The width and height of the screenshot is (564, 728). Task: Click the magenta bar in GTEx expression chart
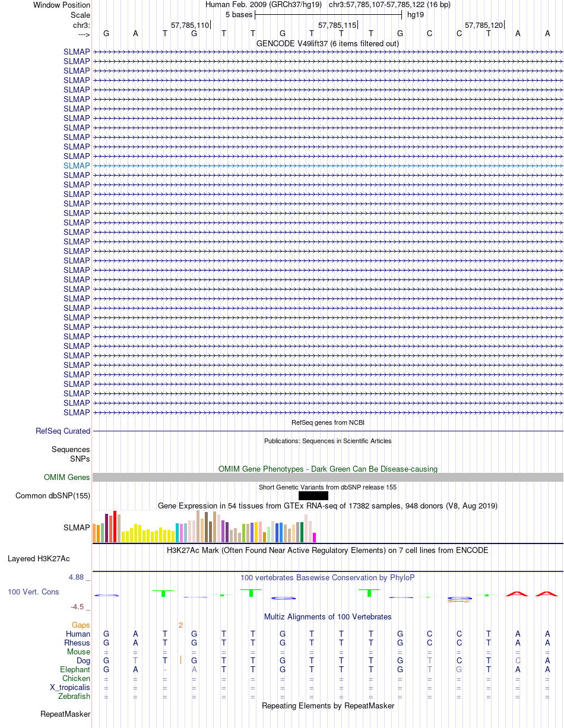point(315,538)
